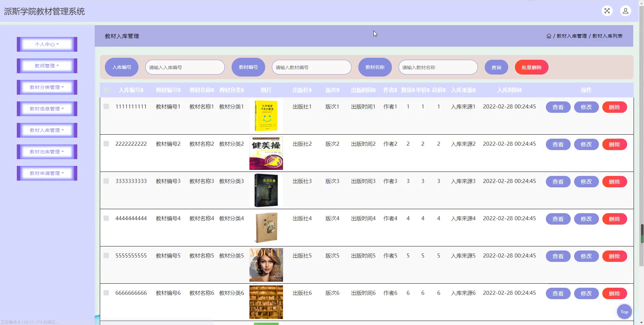
Task: Focus the 教材编号 search input
Action: (312, 67)
